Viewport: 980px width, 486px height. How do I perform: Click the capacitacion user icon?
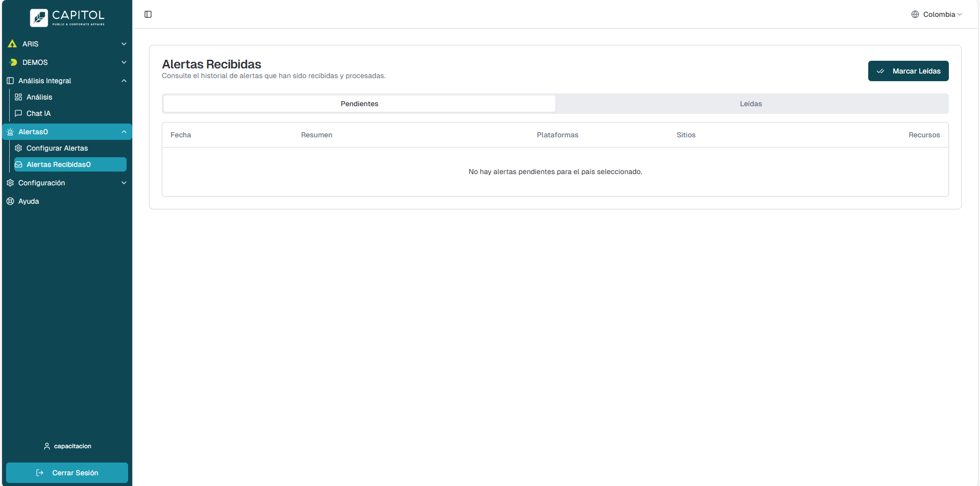point(47,446)
